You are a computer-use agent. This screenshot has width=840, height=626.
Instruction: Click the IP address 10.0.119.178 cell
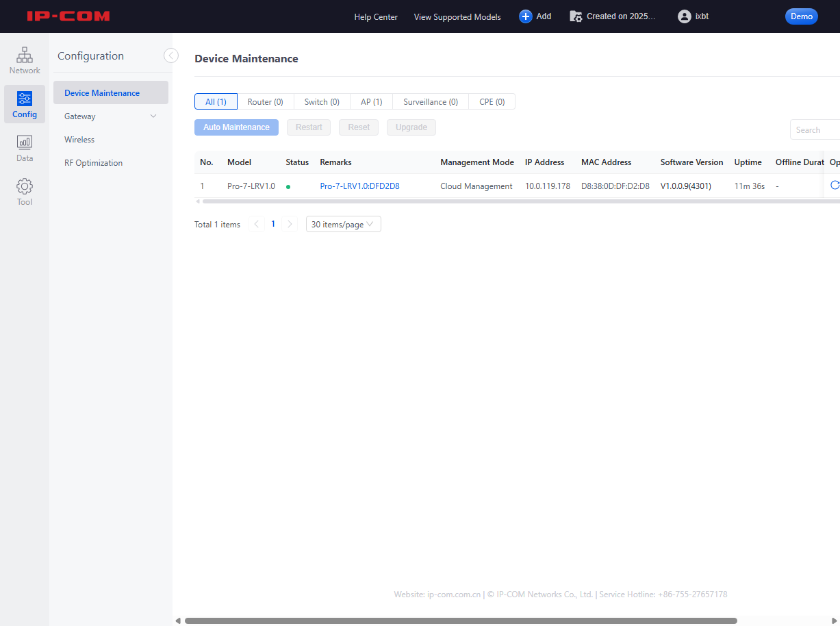click(548, 186)
